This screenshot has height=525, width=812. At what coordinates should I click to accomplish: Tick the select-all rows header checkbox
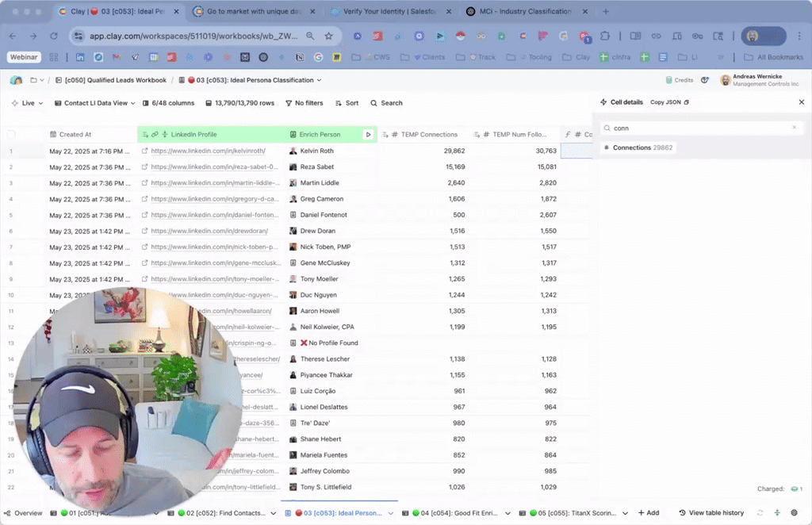point(12,135)
